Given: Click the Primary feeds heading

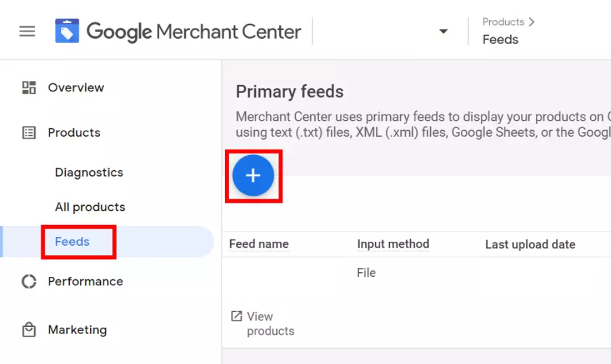Looking at the screenshot, I should click(x=289, y=92).
